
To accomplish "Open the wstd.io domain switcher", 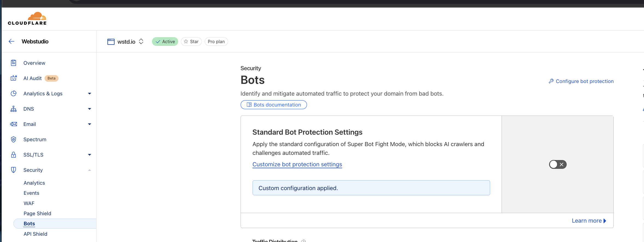I will click(x=141, y=42).
